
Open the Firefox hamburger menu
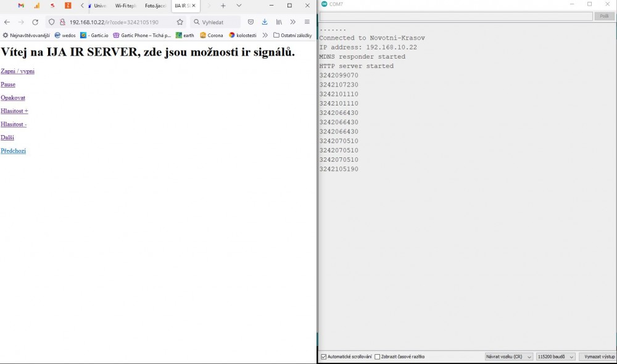[307, 22]
